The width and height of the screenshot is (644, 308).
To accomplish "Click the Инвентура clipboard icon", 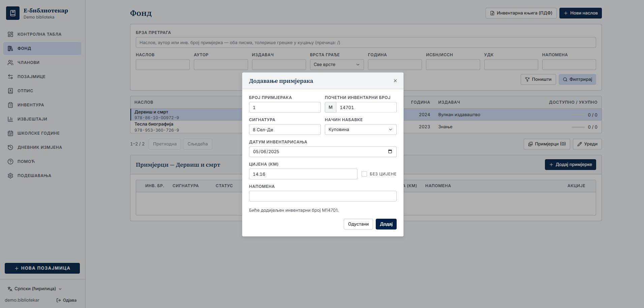I will pyautogui.click(x=10, y=105).
